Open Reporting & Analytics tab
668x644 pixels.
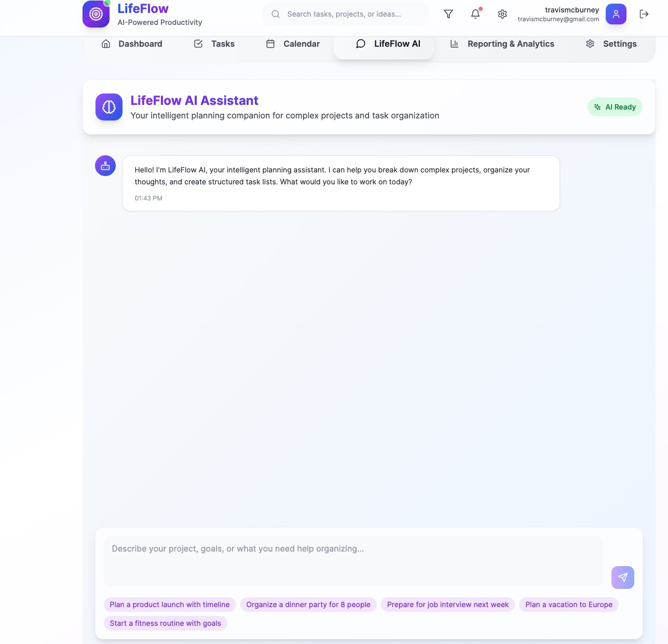tap(502, 44)
